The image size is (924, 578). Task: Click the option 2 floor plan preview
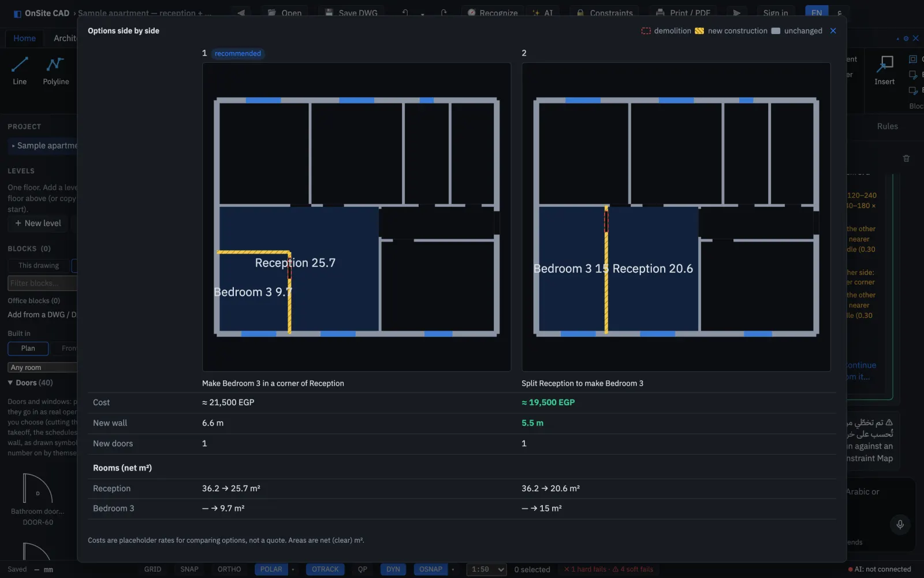coord(676,217)
